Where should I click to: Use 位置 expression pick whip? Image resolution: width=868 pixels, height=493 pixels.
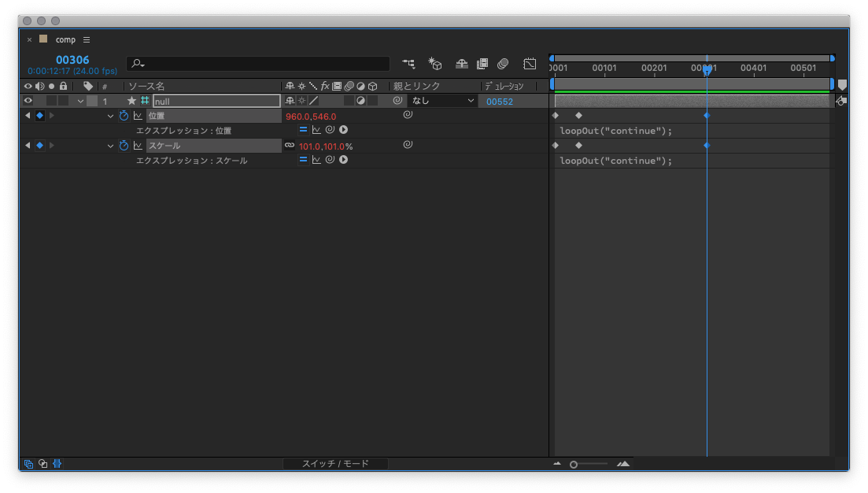[330, 130]
